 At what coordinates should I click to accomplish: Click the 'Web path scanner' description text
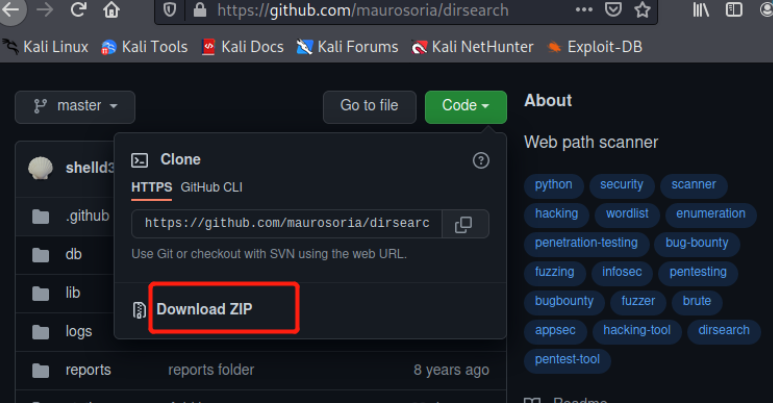pyautogui.click(x=591, y=143)
